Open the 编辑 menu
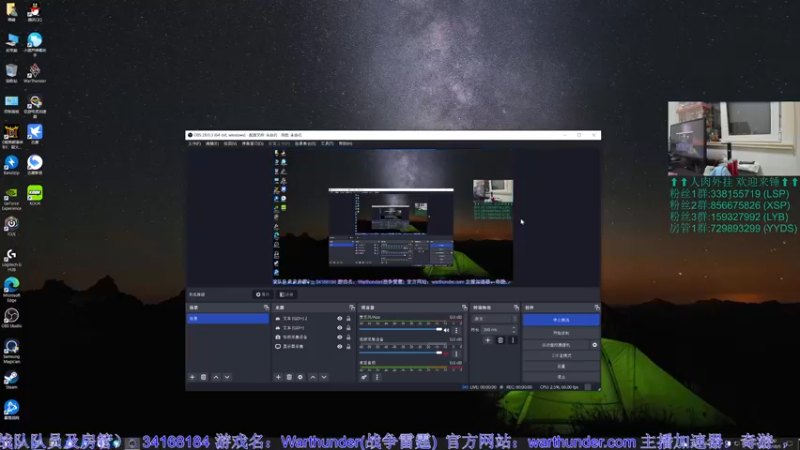Viewport: 800px width, 450px height. (212, 144)
